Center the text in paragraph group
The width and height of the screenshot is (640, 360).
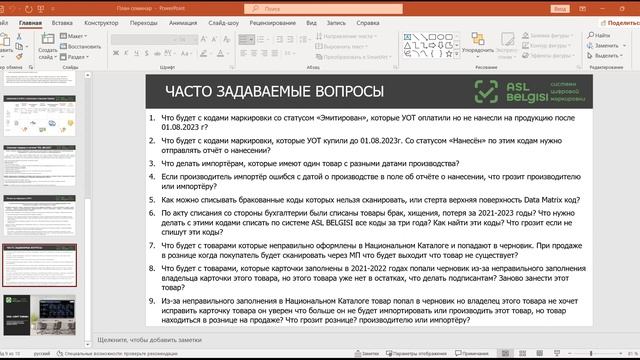pyautogui.click(x=254, y=53)
